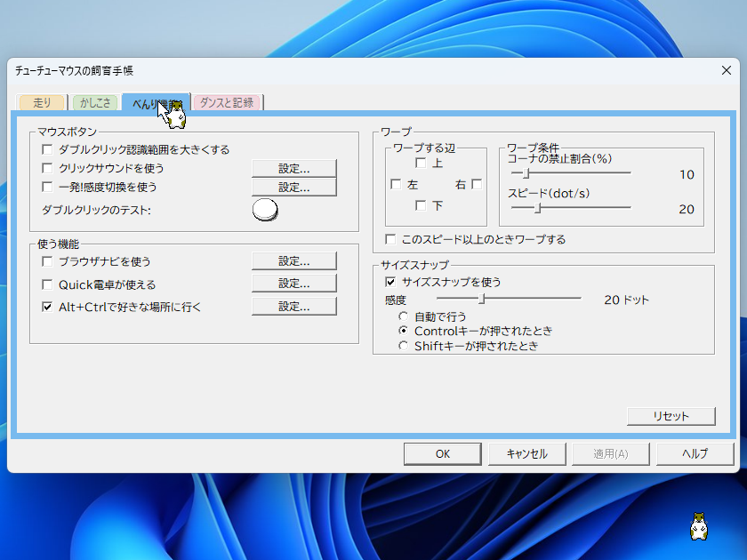Click the キャンセル button

pyautogui.click(x=526, y=454)
